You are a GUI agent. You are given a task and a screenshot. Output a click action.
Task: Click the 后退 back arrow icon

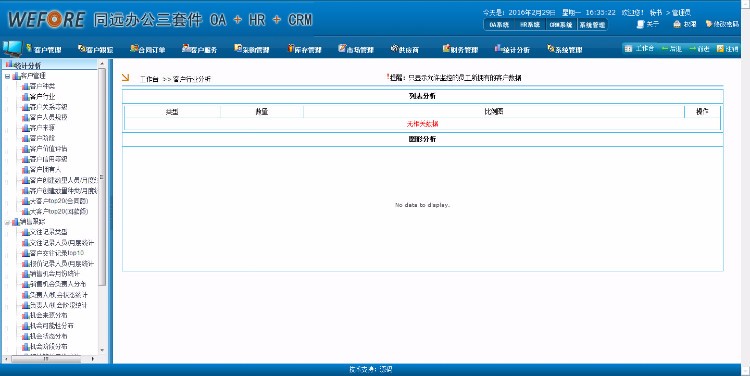point(665,48)
